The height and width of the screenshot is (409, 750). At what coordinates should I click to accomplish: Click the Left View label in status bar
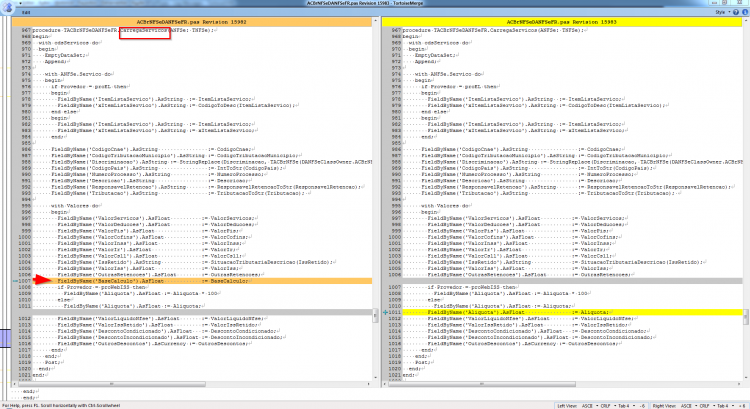[x=567, y=406]
